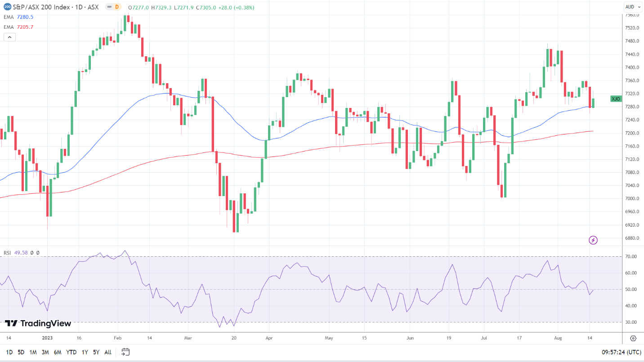Set the chart range to 3M
The image size is (644, 362).
[45, 352]
